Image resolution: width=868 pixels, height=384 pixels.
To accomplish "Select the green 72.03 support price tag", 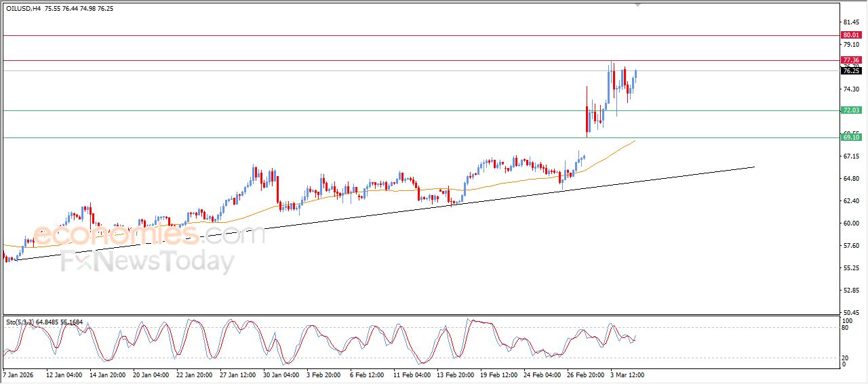I will coord(850,110).
